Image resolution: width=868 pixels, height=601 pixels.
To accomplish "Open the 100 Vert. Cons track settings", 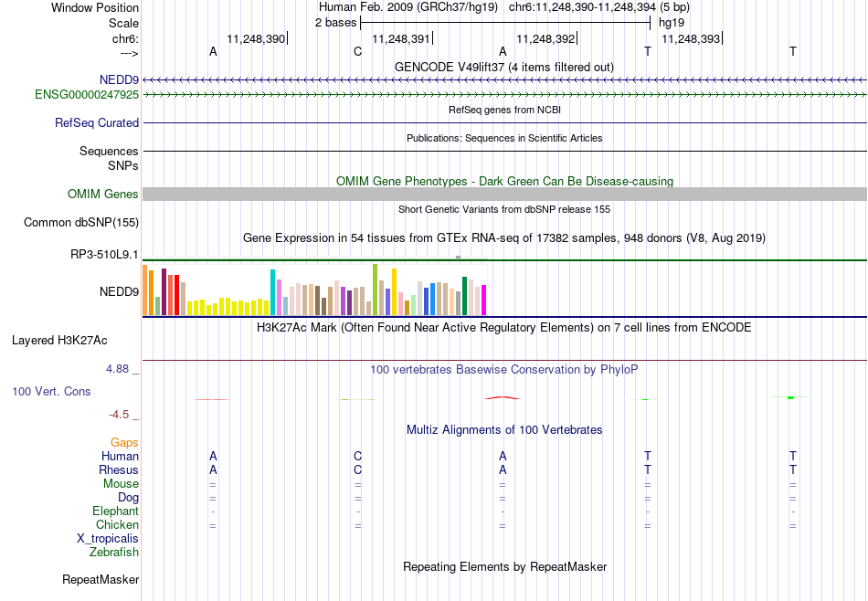I will click(x=51, y=391).
